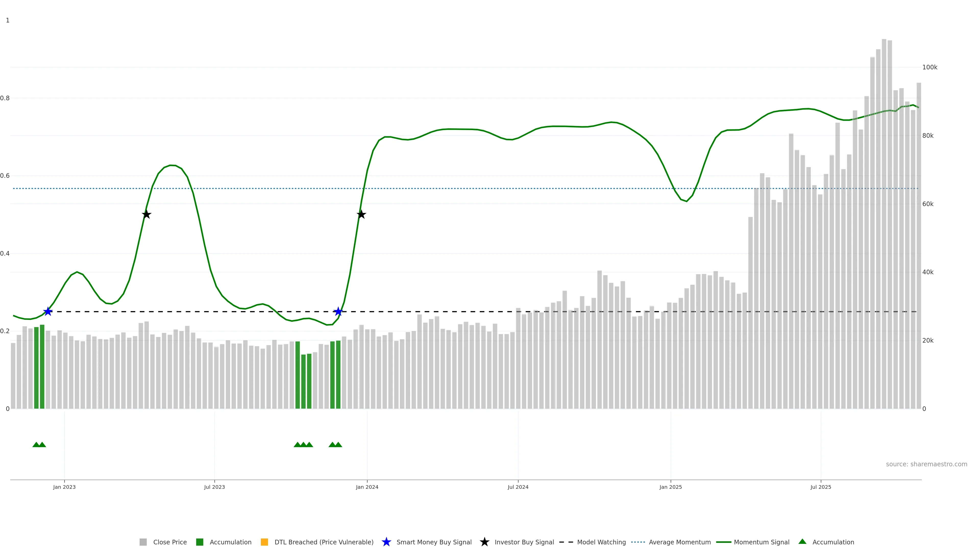Click the Close Price legend gray swatch
Screen dimensions: 980x551
pos(143,542)
